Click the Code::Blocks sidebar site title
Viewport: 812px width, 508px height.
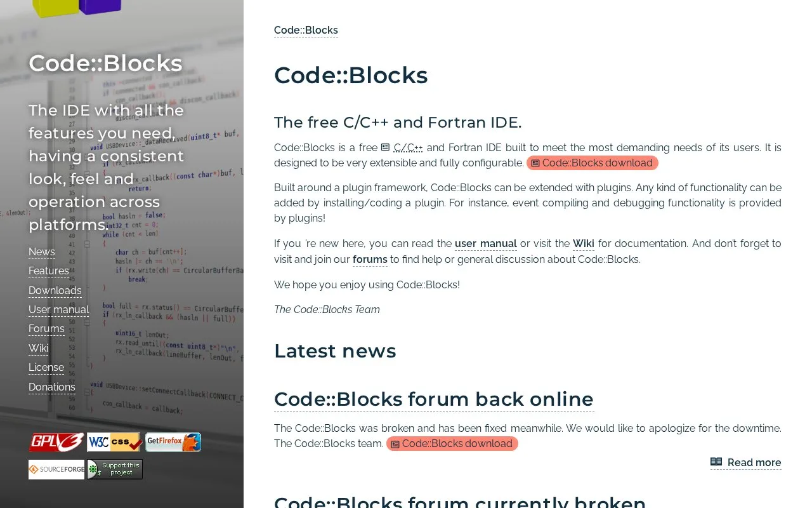105,63
